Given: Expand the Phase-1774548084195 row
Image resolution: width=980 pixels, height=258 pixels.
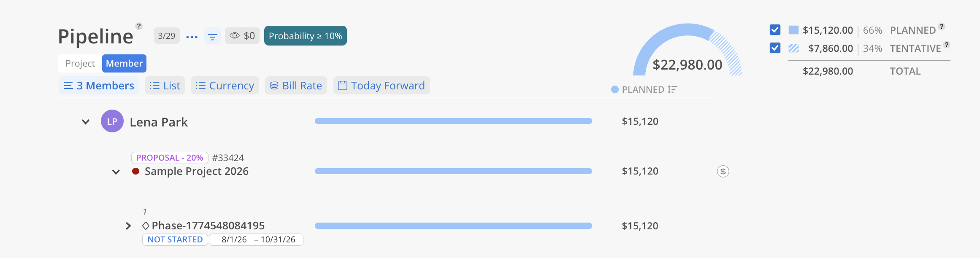Looking at the screenshot, I should 128,226.
